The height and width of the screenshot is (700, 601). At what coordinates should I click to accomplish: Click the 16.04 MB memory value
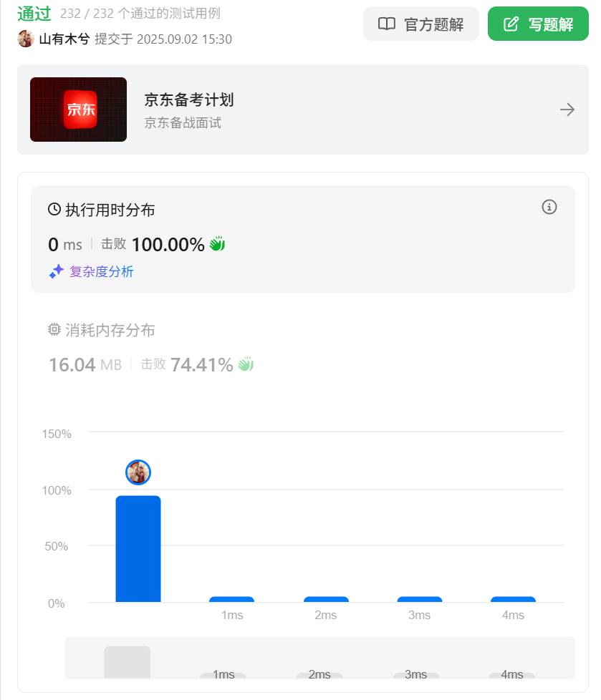pyautogui.click(x=85, y=365)
